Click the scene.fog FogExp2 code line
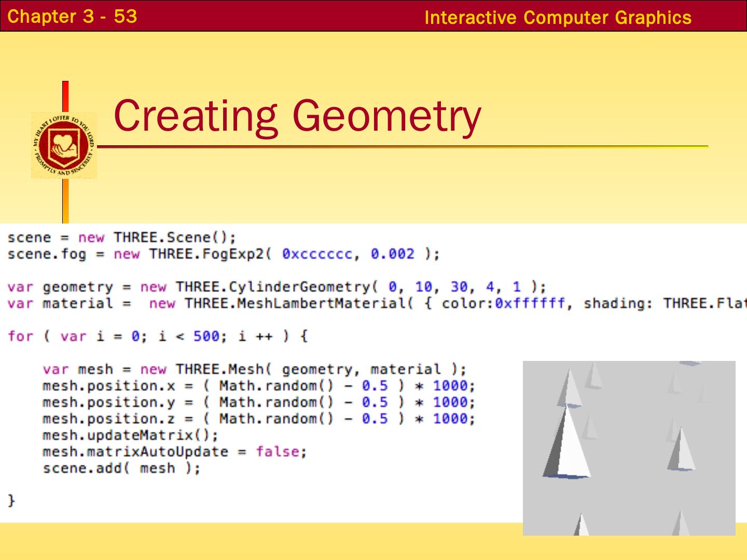 pos(223,254)
